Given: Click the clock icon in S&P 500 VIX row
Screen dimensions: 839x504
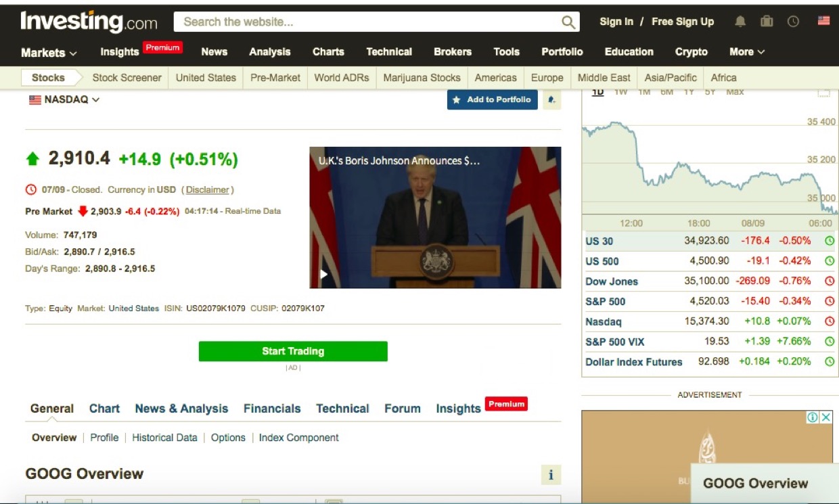Looking at the screenshot, I should 830,342.
